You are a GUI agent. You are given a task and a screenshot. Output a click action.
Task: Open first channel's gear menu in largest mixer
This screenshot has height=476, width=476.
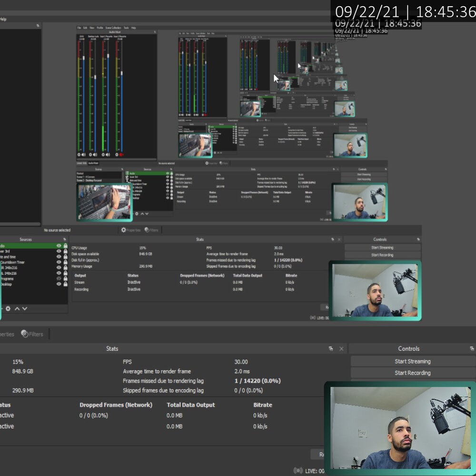[x=79, y=155]
